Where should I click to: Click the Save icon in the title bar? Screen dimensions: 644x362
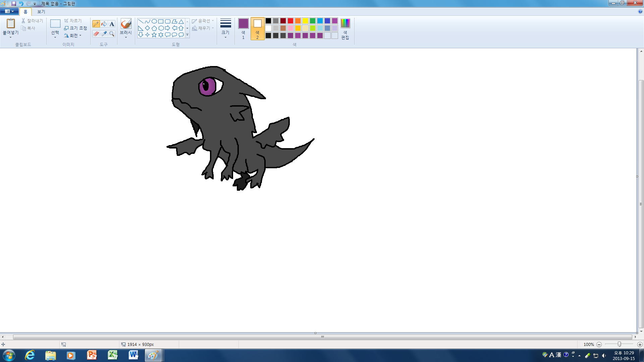pos(14,3)
